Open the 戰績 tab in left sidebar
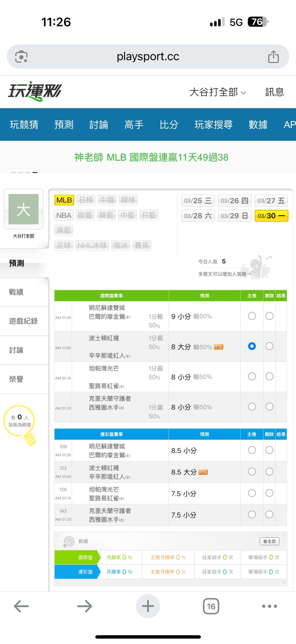296x644 pixels. point(16,292)
